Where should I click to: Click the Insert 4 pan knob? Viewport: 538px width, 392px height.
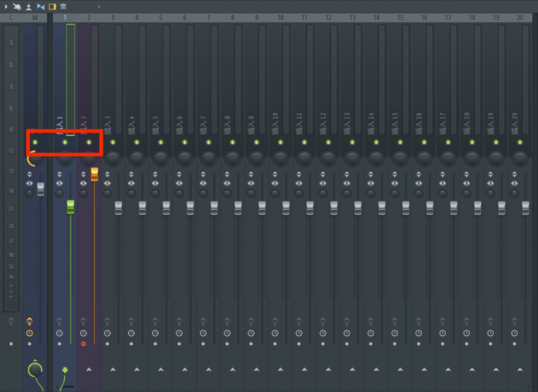tap(137, 158)
